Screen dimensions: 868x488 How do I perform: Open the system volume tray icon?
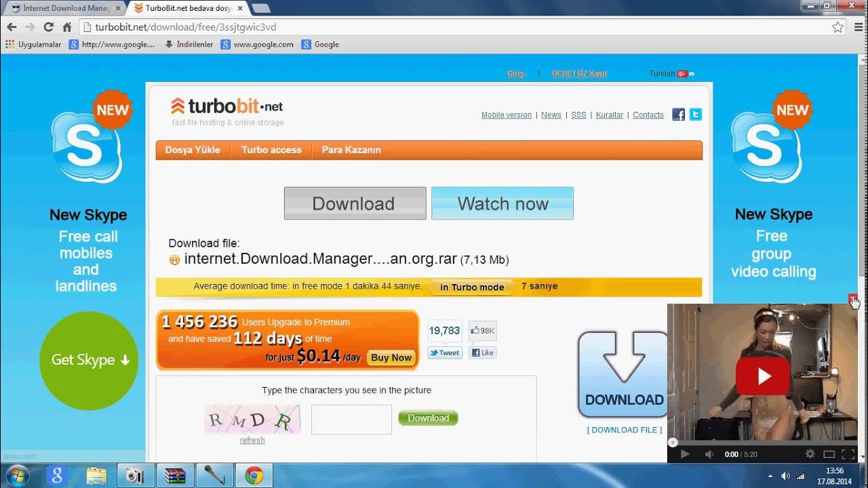coord(785,476)
